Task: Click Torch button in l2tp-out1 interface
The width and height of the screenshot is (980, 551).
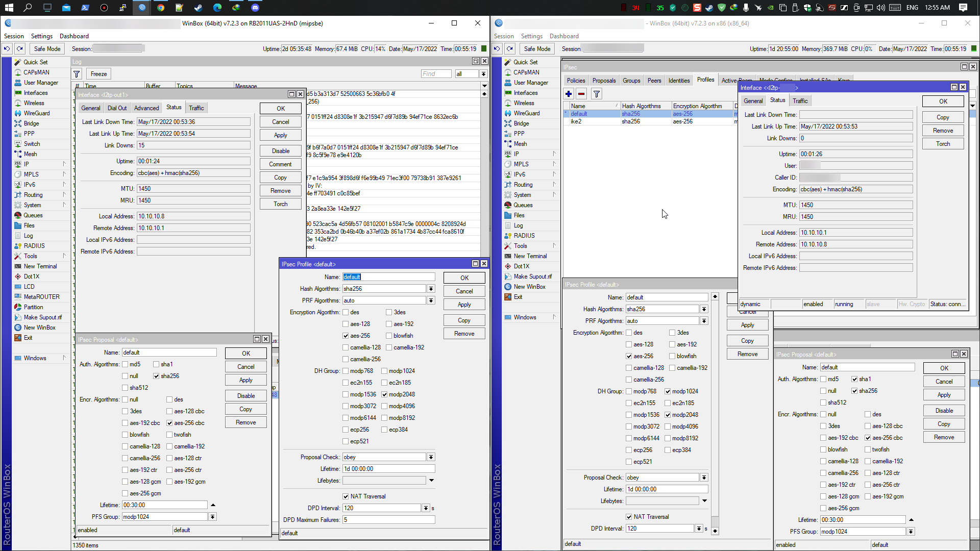Action: pyautogui.click(x=281, y=204)
